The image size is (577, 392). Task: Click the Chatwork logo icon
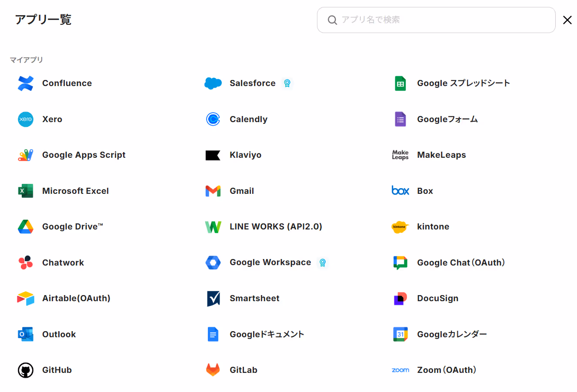pyautogui.click(x=26, y=262)
